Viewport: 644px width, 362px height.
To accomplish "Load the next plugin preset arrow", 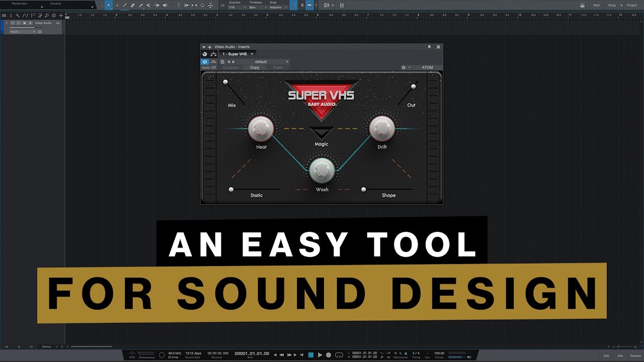I will (x=233, y=62).
